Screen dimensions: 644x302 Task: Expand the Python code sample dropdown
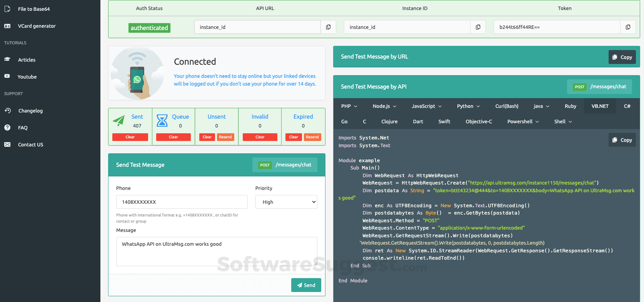468,106
